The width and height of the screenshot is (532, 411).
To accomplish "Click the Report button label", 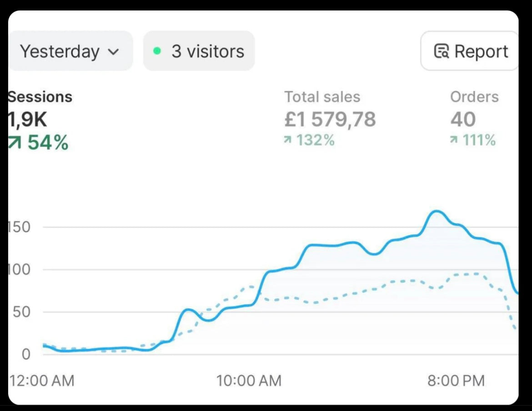I will click(481, 51).
